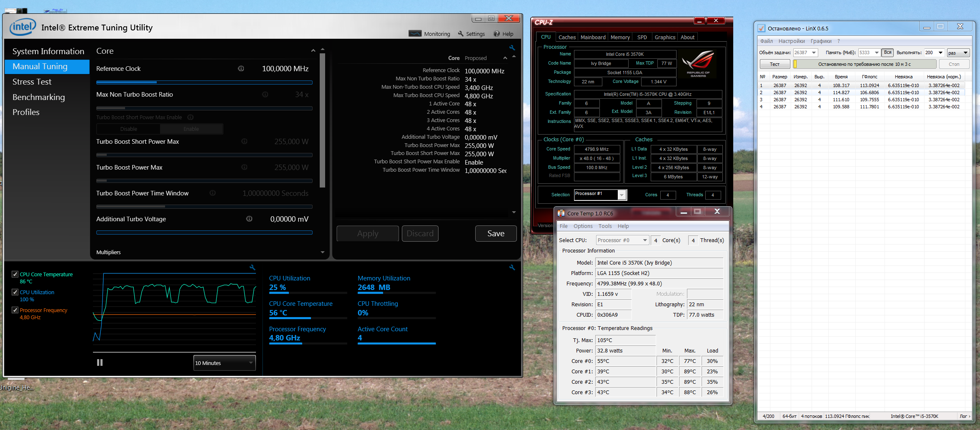Screen dimensions: 980x430
Task: Click the info icon beside Turbo Boost Short Power Max
Action: pyautogui.click(x=244, y=141)
